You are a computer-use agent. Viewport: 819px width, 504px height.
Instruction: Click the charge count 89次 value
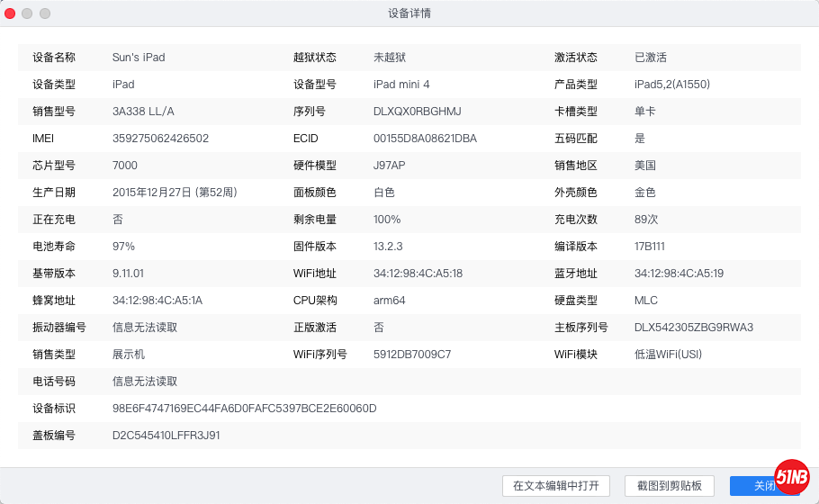646,220
